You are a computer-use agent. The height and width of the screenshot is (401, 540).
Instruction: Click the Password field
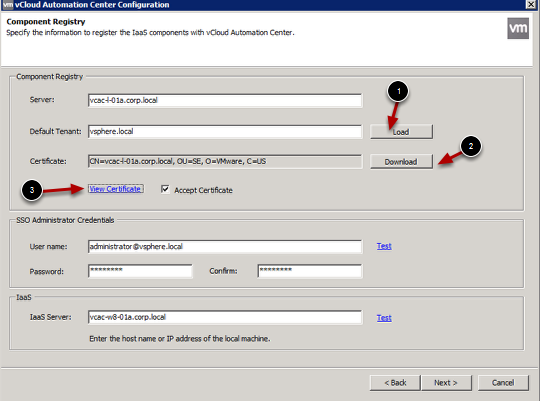pos(140,271)
